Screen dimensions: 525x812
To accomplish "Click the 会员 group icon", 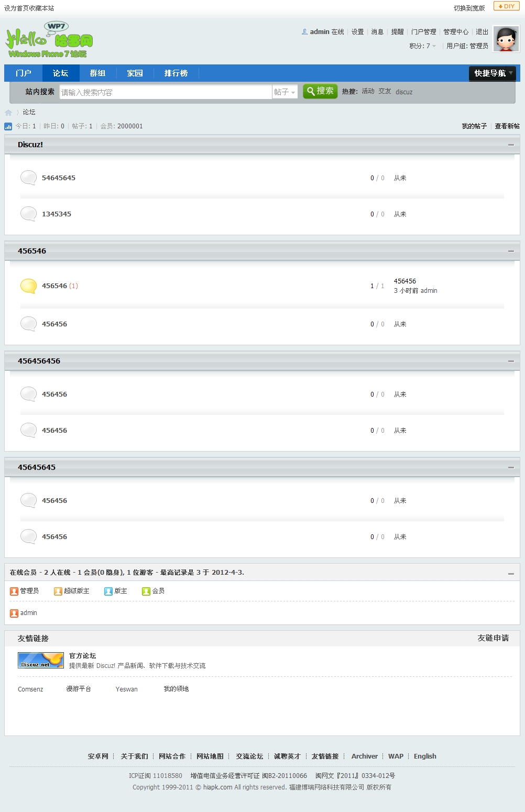I will 146,591.
